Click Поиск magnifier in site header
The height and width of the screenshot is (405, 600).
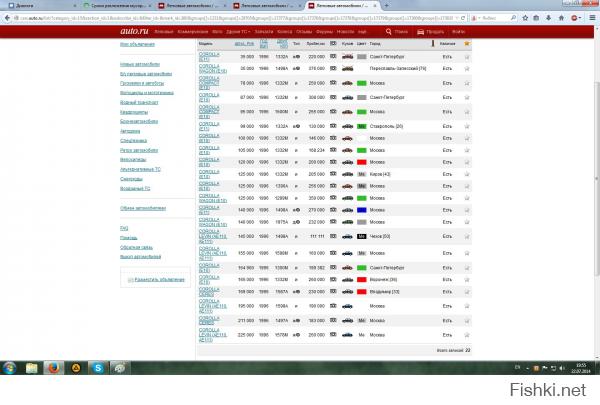[x=389, y=32]
